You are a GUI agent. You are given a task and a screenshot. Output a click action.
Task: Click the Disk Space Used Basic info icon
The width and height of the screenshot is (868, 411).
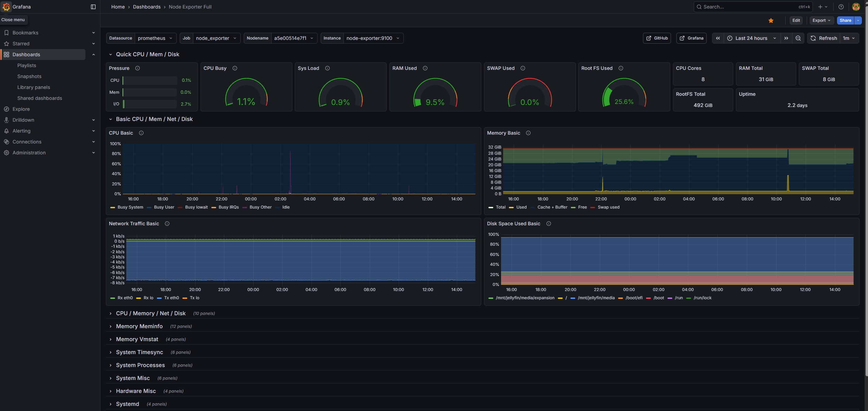point(549,224)
